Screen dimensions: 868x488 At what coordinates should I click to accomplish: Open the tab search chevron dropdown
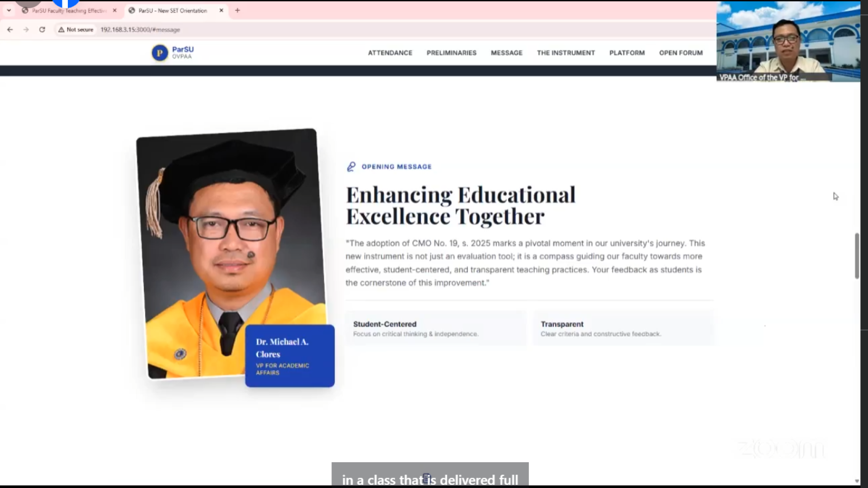pos(9,10)
